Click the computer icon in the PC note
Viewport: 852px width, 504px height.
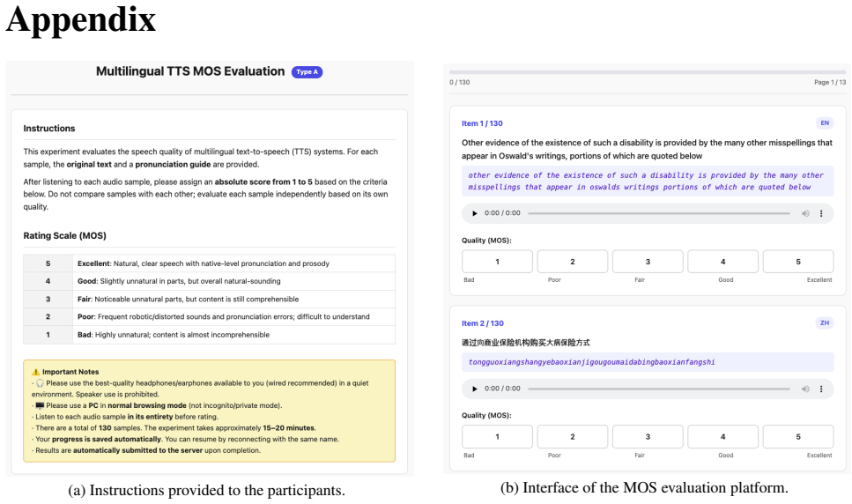pos(40,405)
